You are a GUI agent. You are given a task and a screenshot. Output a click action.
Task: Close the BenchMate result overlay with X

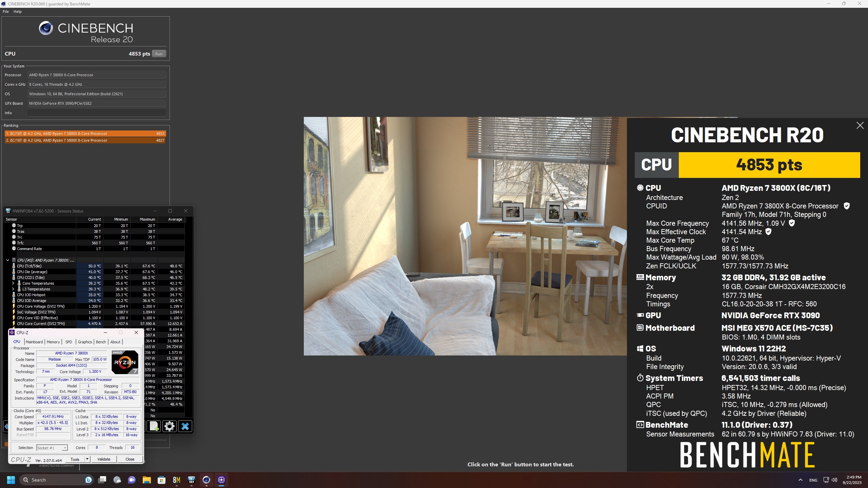860,125
